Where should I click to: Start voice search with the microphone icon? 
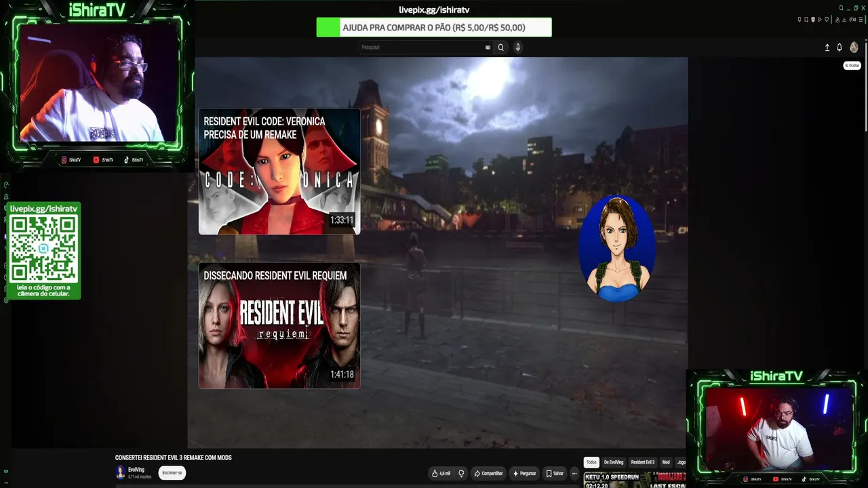coord(518,47)
